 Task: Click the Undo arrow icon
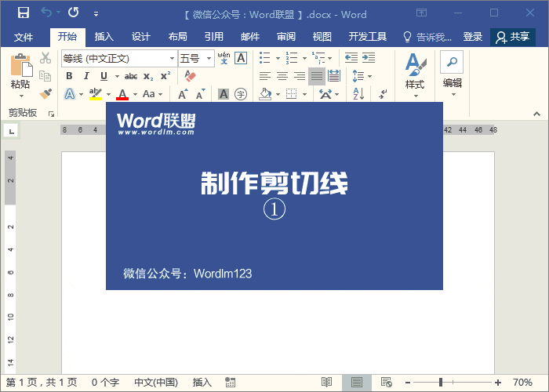pyautogui.click(x=45, y=13)
